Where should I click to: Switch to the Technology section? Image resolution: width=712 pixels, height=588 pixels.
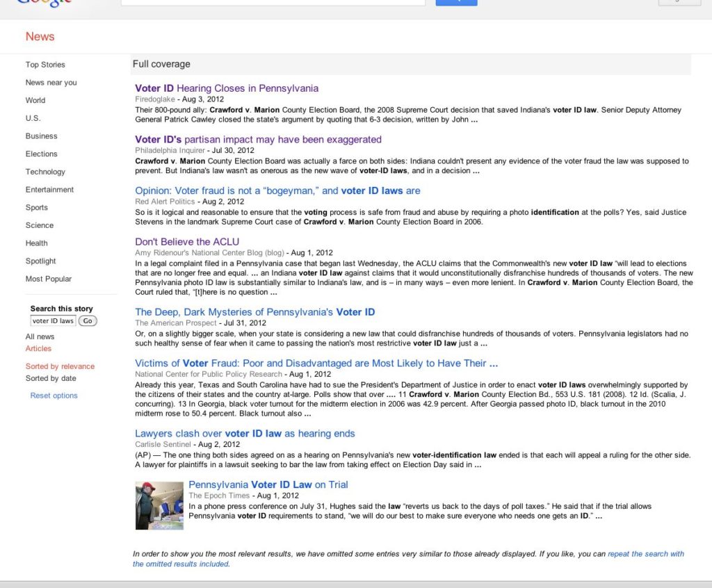pos(45,172)
